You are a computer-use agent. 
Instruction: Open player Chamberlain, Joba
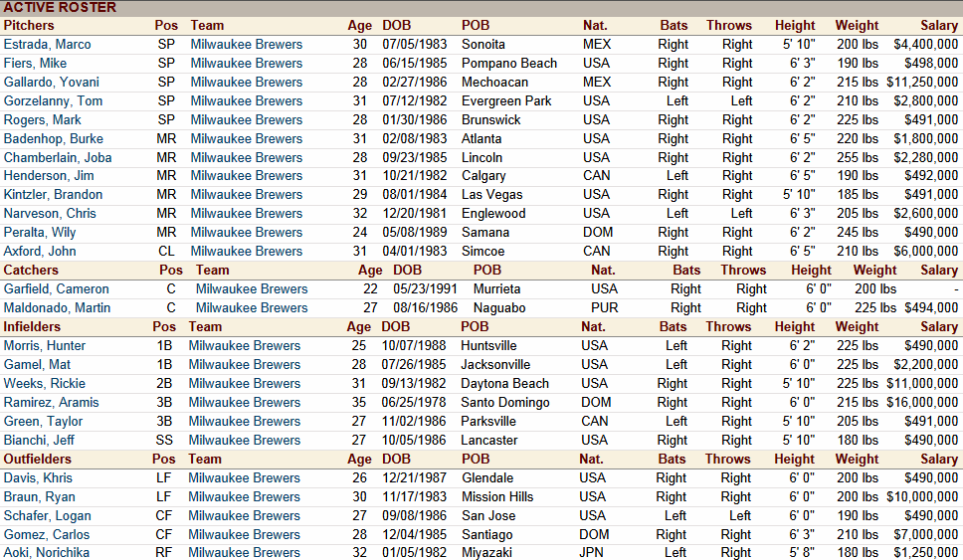tap(58, 158)
